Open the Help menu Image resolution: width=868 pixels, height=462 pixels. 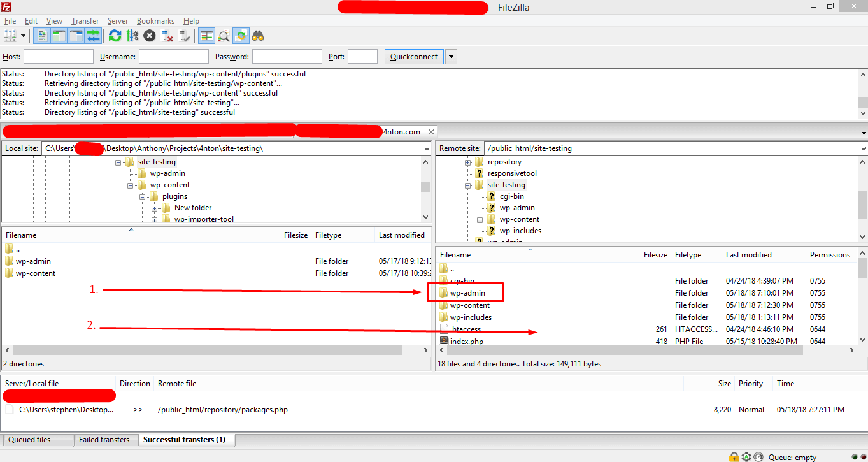click(x=191, y=21)
